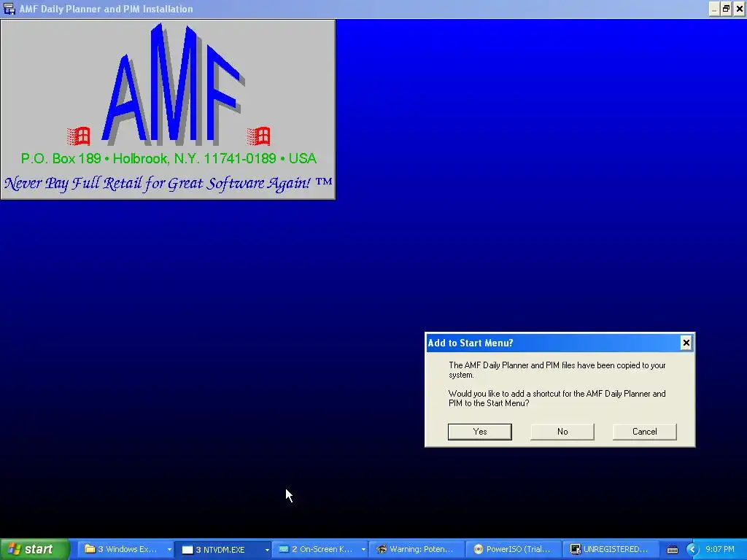Switch to the PowerISO (Trial) taskbar item
The width and height of the screenshot is (747, 560).
tap(514, 550)
